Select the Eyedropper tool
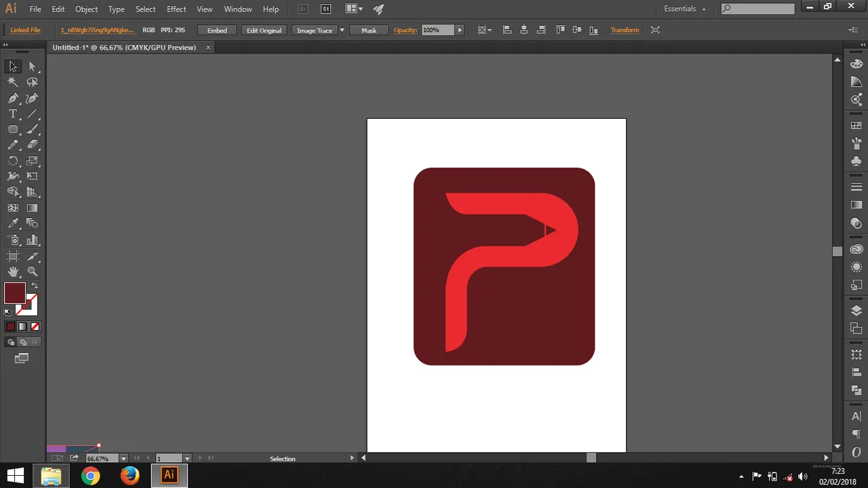868x488 pixels. coord(13,223)
